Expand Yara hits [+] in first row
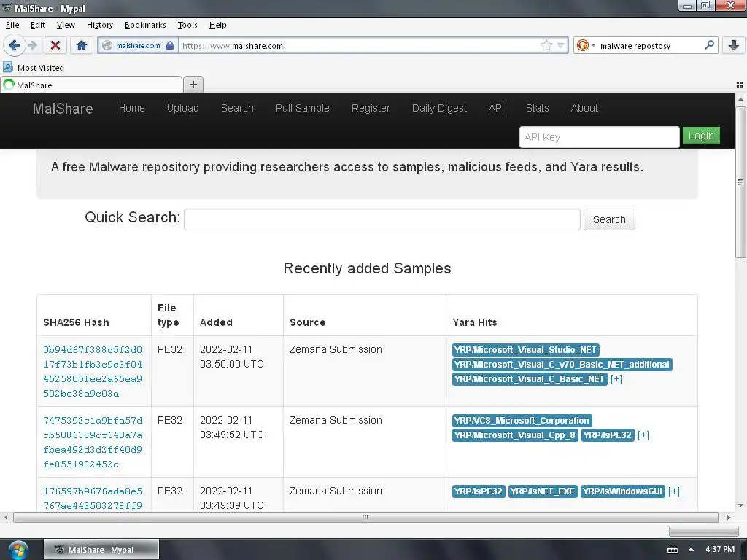 [x=616, y=379]
